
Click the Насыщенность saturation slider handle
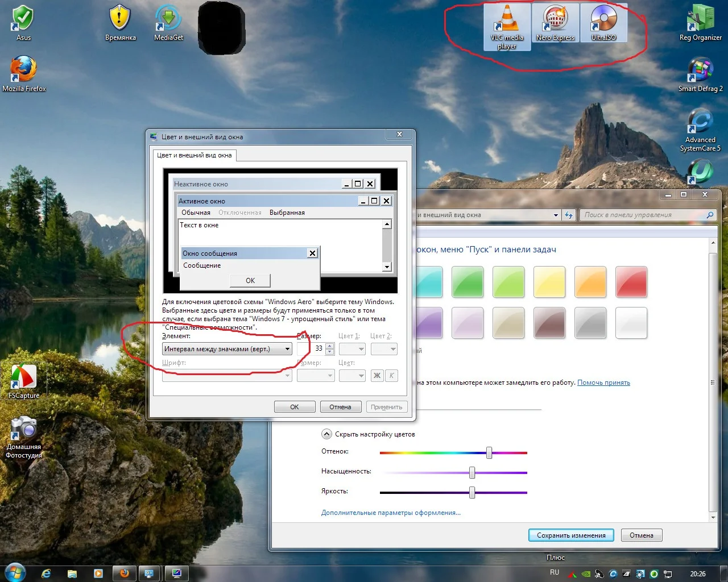click(472, 472)
